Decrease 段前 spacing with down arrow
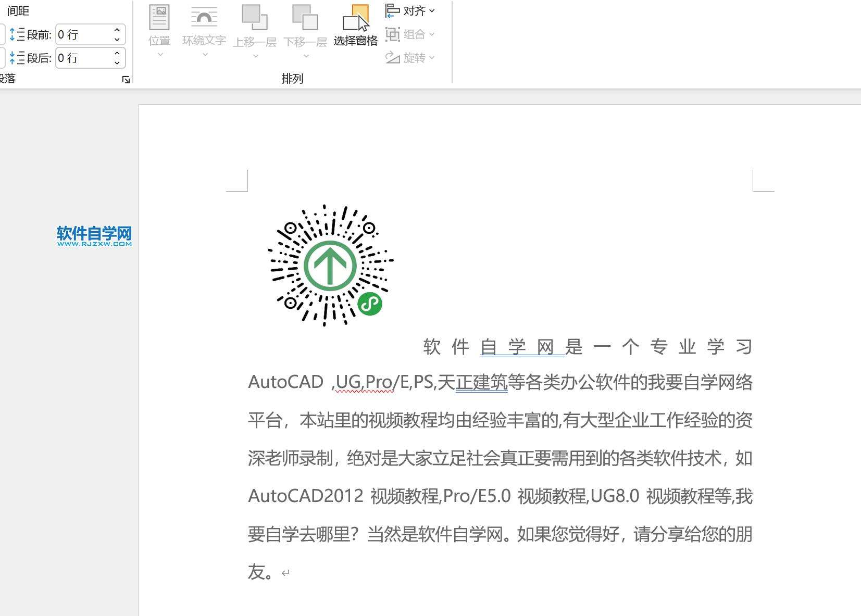 (x=117, y=40)
